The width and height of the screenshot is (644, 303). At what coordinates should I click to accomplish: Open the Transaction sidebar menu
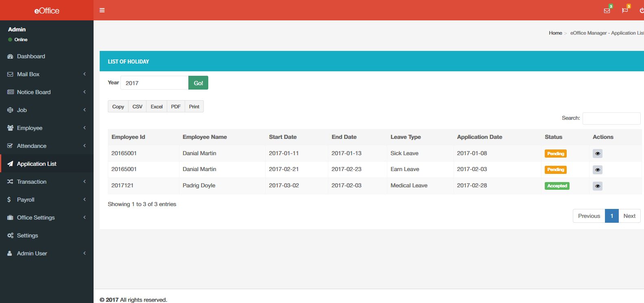click(47, 182)
